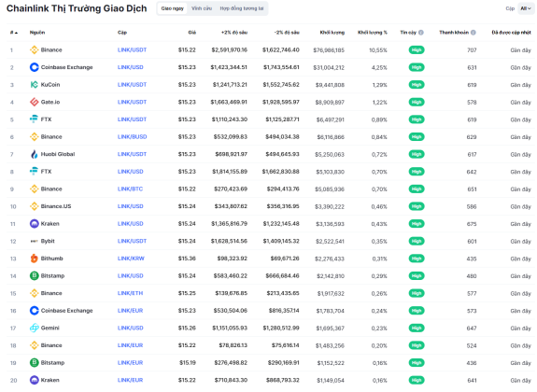
Task: Sort by the -2% độ sâu header
Action: (x=287, y=33)
